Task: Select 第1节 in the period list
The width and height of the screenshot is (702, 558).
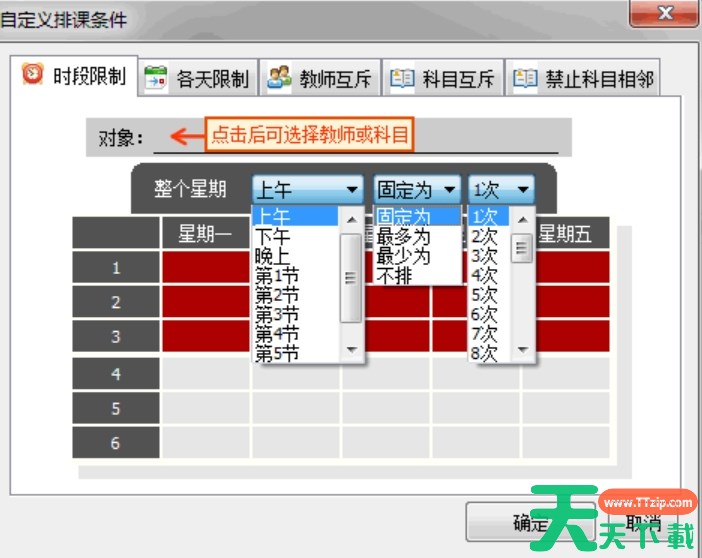Action: [295, 275]
